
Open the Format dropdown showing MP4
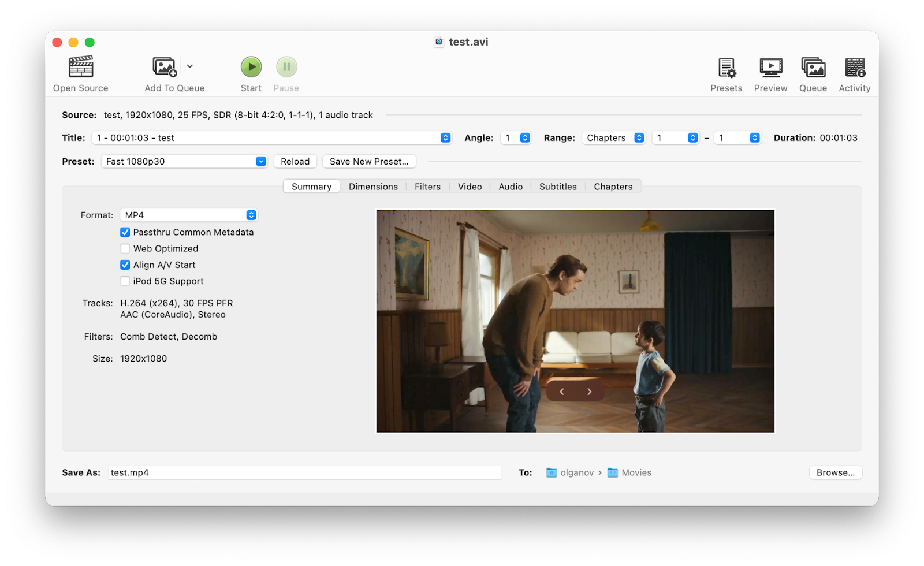[188, 215]
